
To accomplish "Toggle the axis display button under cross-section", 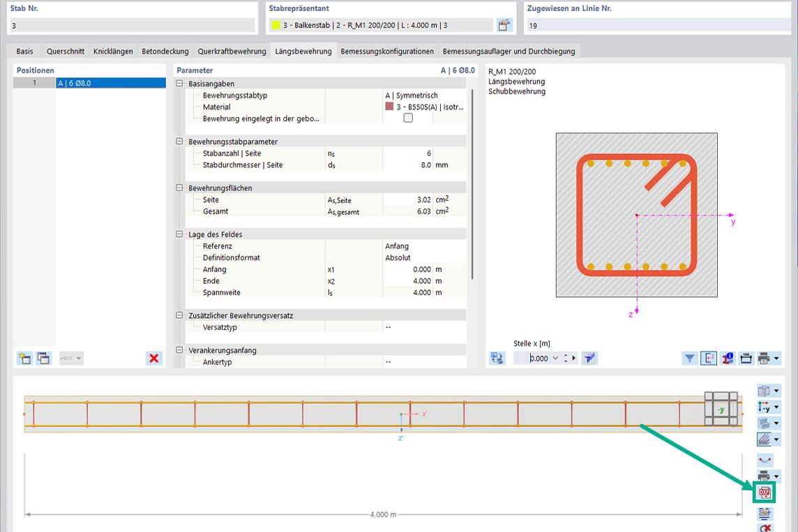I will point(708,358).
